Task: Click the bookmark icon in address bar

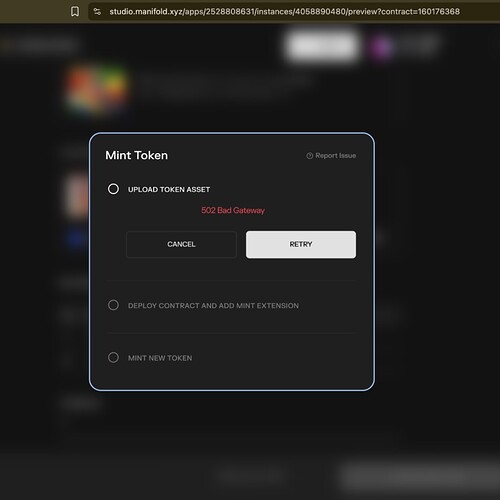Action: click(x=75, y=12)
